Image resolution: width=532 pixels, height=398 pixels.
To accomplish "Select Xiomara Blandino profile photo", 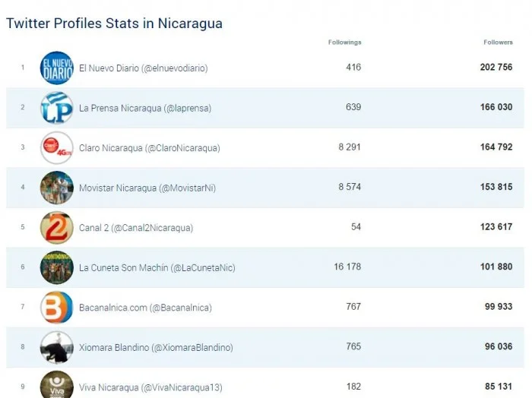I will click(x=57, y=347).
